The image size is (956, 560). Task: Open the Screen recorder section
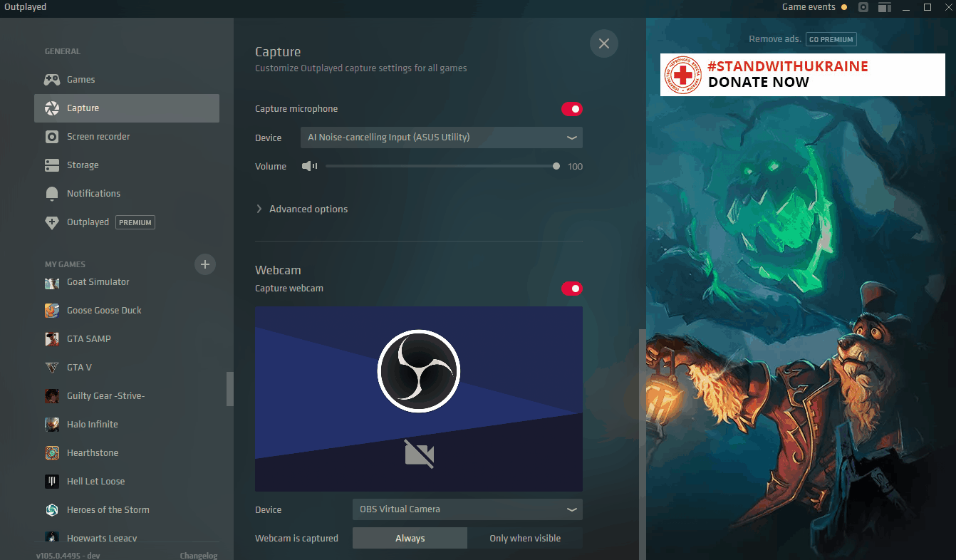click(127, 137)
